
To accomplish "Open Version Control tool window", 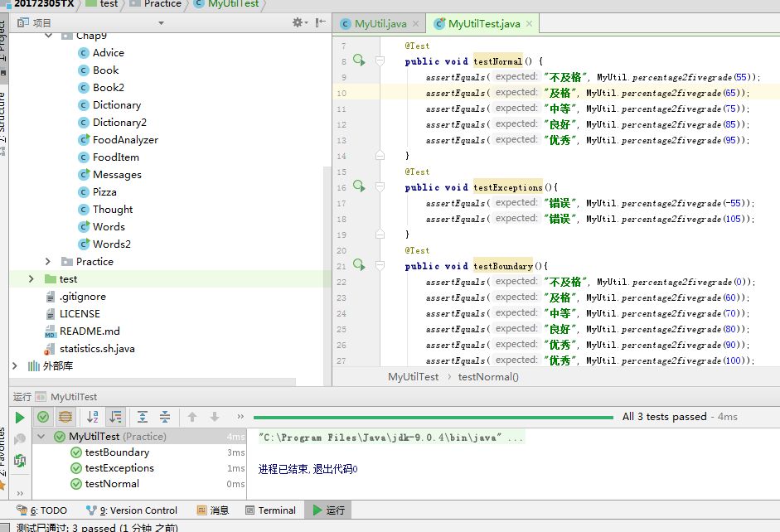I will [x=131, y=510].
